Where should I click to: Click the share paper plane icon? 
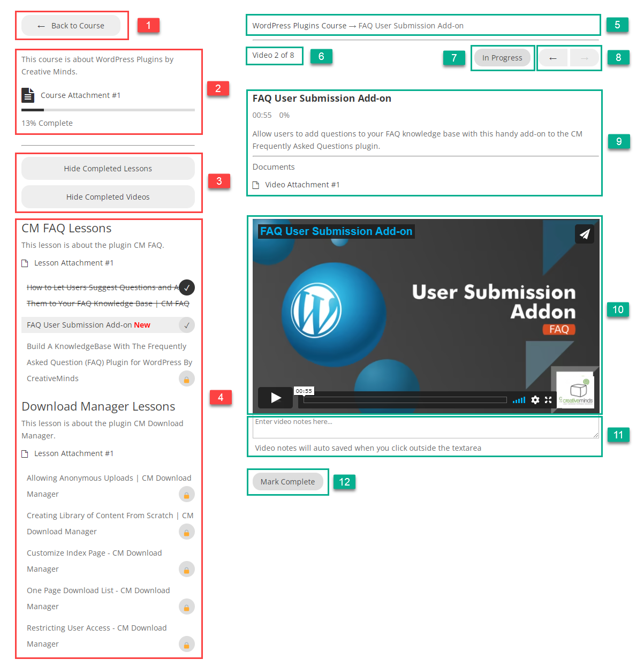pyautogui.click(x=585, y=234)
